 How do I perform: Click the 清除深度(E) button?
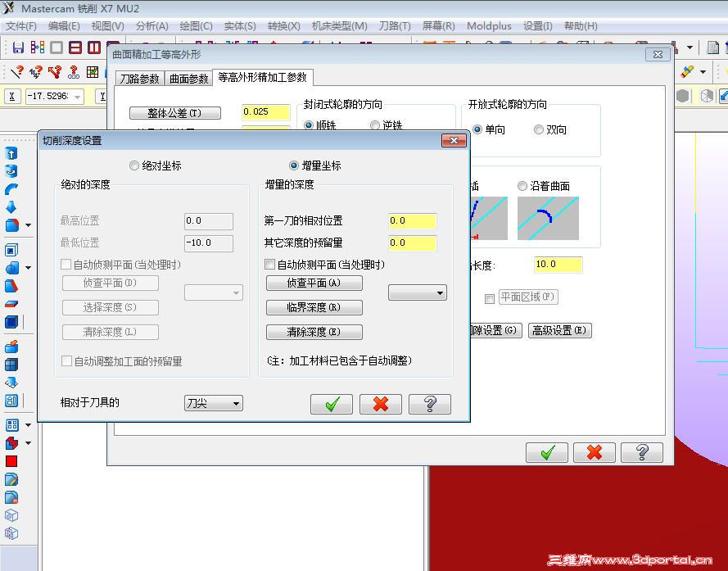point(314,332)
